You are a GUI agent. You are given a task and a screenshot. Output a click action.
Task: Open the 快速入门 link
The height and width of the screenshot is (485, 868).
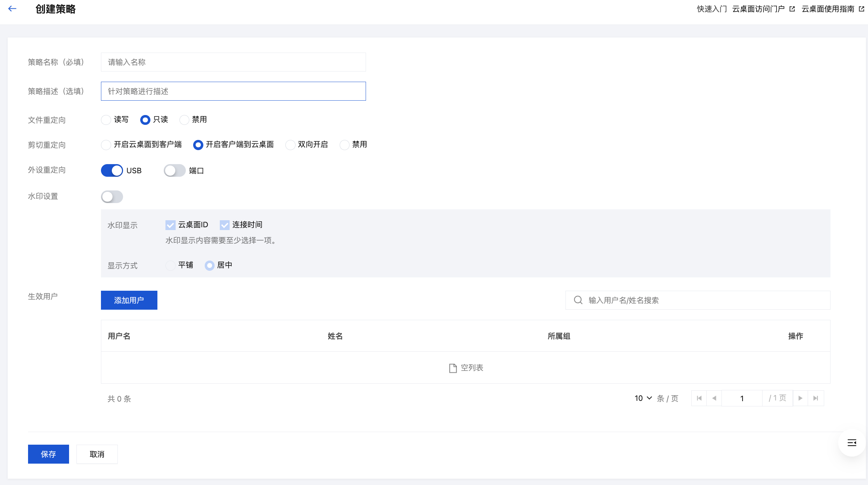coord(712,9)
